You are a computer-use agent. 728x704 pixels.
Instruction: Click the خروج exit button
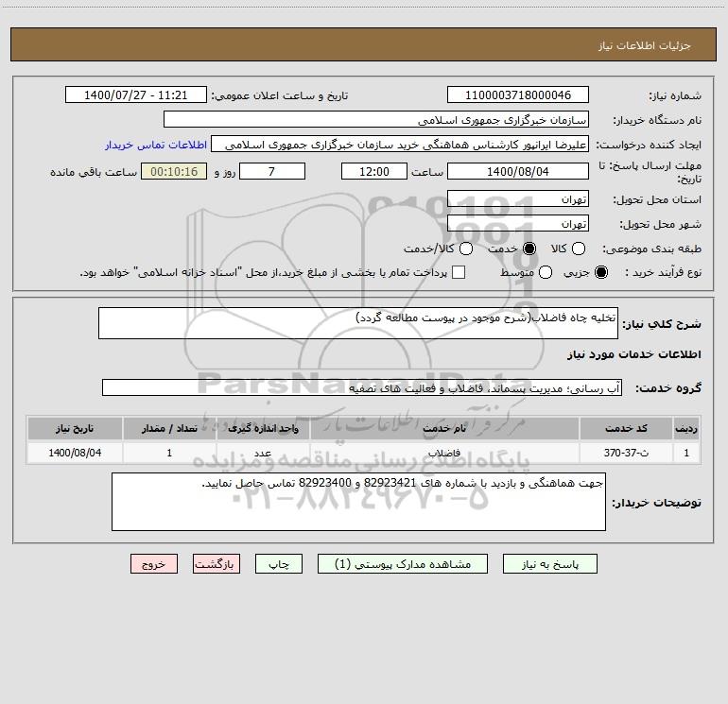point(154,564)
